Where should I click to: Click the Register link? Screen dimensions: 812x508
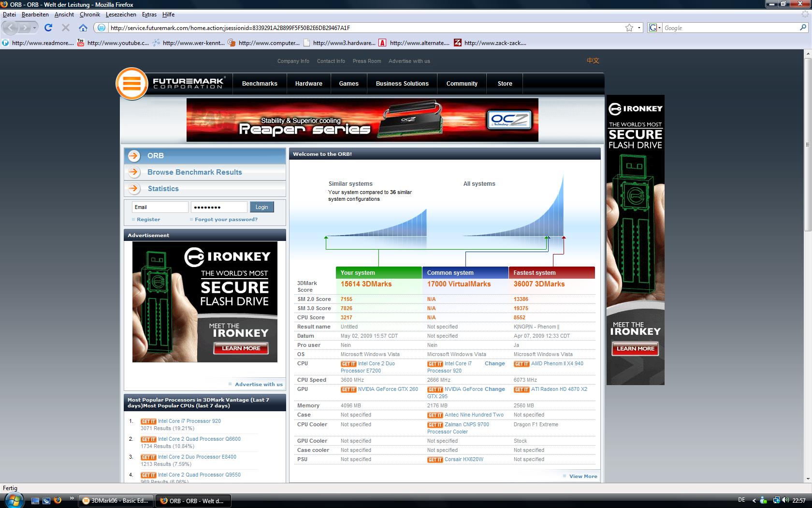tap(148, 219)
